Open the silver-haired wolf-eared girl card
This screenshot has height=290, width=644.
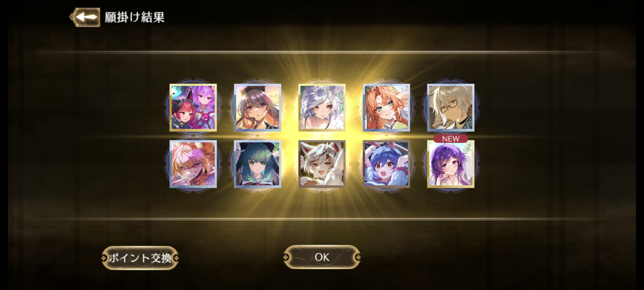pos(322,108)
